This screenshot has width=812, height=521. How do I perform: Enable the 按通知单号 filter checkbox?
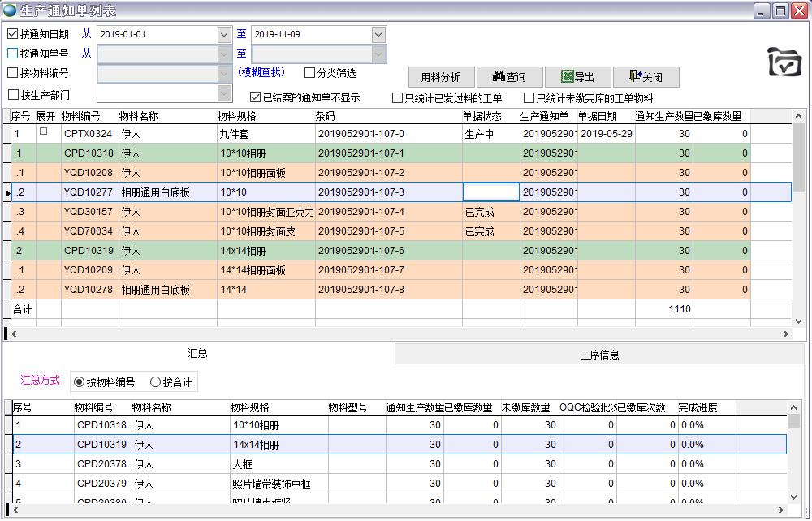[x=12, y=54]
